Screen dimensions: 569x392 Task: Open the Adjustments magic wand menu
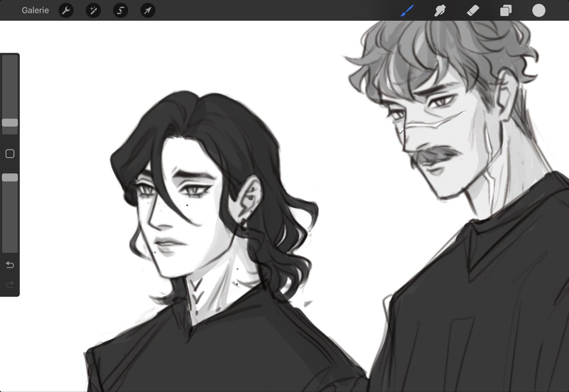(93, 10)
